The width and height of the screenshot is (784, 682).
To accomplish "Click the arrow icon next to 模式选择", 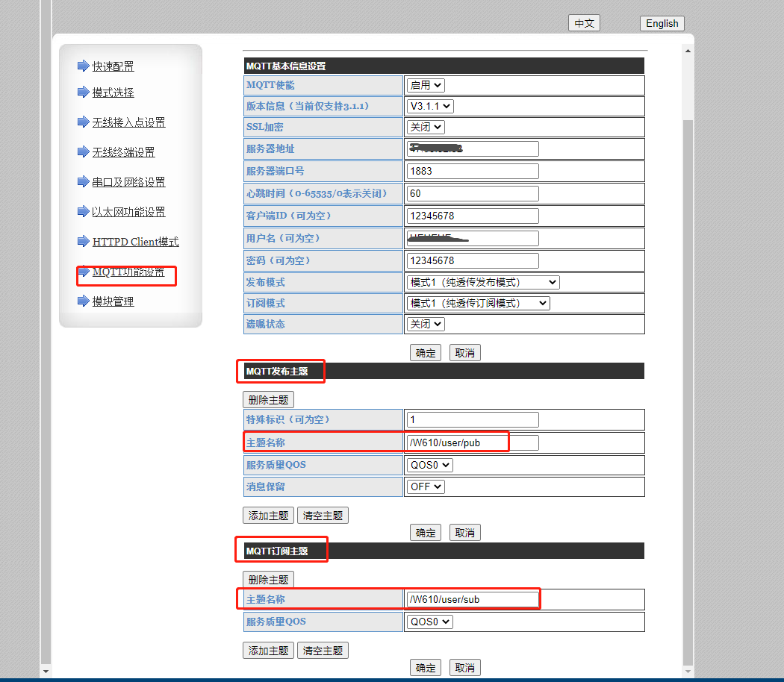I will (83, 93).
